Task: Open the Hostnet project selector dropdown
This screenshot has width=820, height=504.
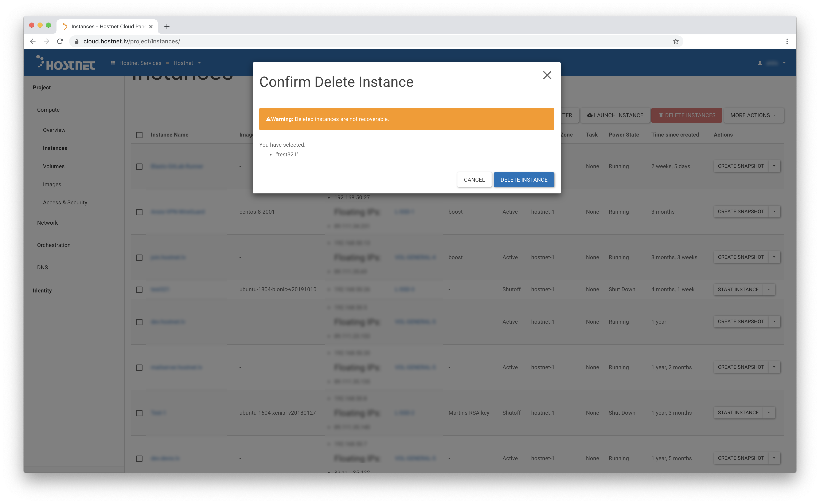Action: pos(187,63)
